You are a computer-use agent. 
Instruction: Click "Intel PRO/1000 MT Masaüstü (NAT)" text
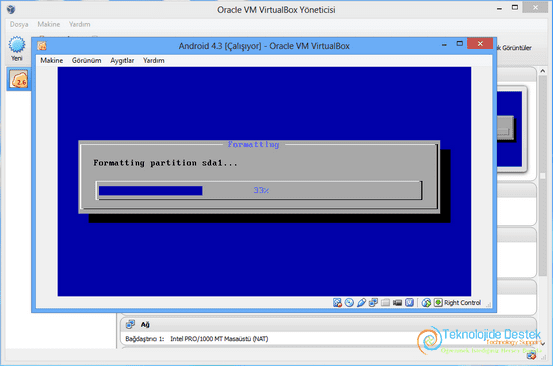click(219, 339)
